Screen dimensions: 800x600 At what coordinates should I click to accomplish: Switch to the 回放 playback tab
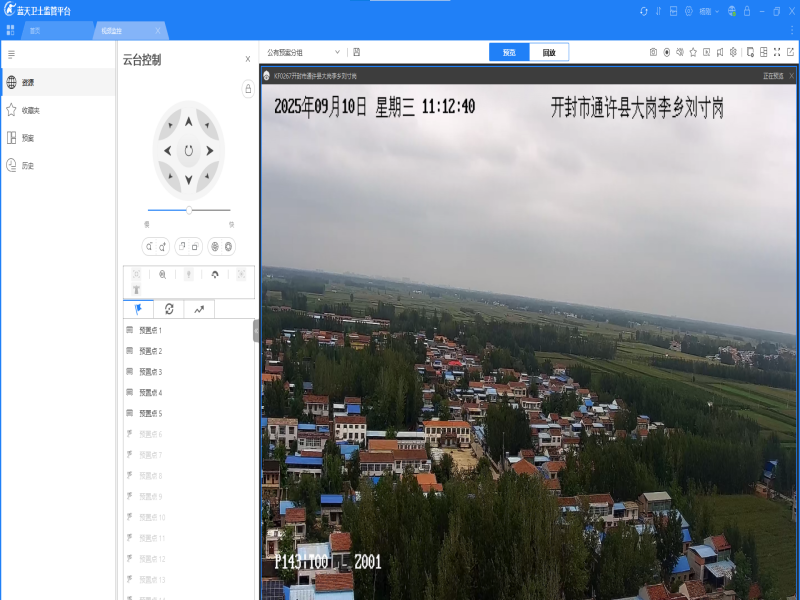[549, 52]
